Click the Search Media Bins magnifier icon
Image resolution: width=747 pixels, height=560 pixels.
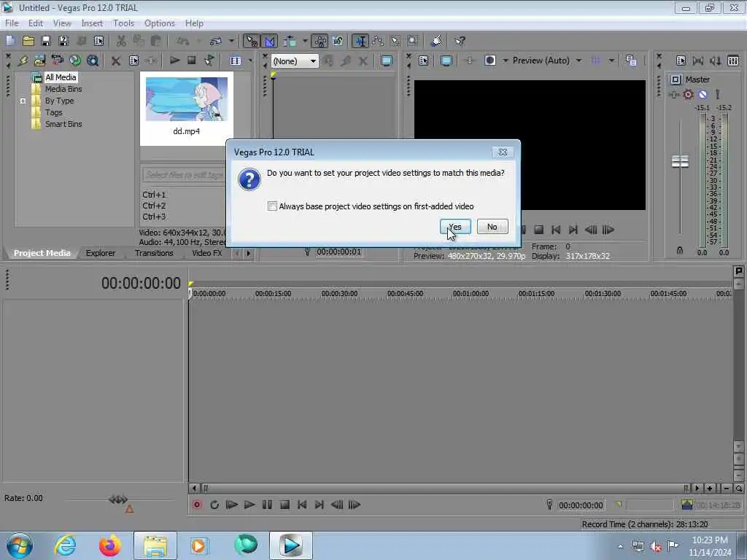93,61
